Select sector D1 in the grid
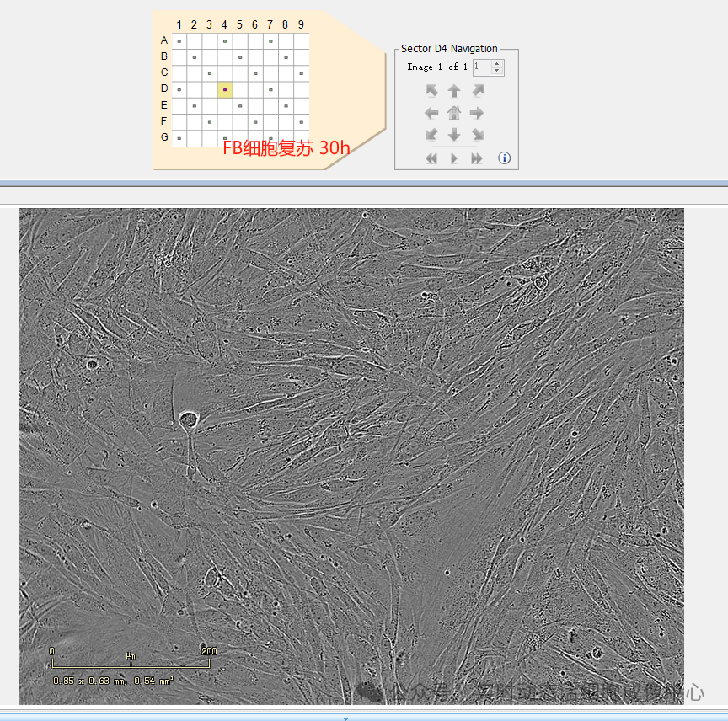The height and width of the screenshot is (721, 728). [179, 89]
